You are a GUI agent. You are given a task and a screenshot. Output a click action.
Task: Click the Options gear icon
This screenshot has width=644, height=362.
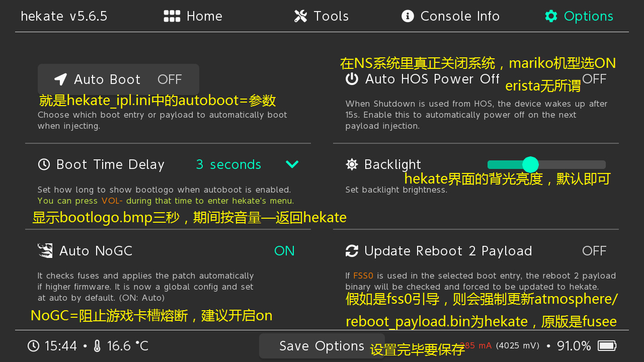[x=551, y=16]
